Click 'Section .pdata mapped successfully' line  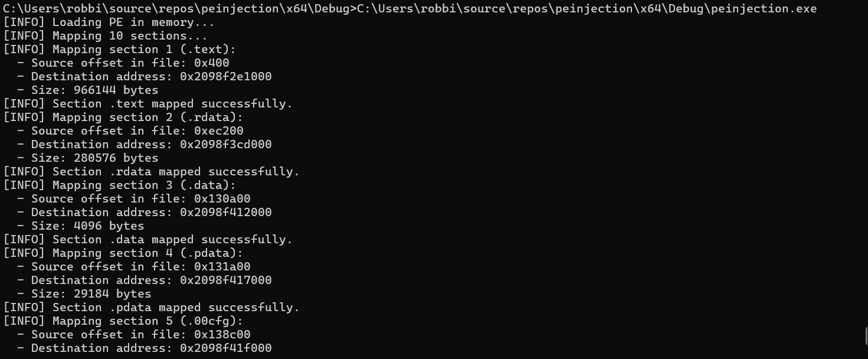[x=151, y=308]
